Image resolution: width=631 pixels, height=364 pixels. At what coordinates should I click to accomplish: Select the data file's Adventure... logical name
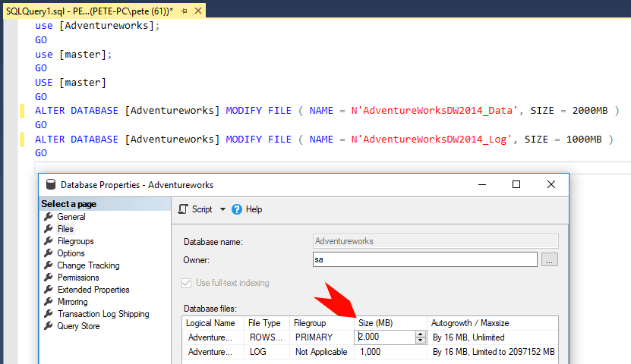click(213, 337)
